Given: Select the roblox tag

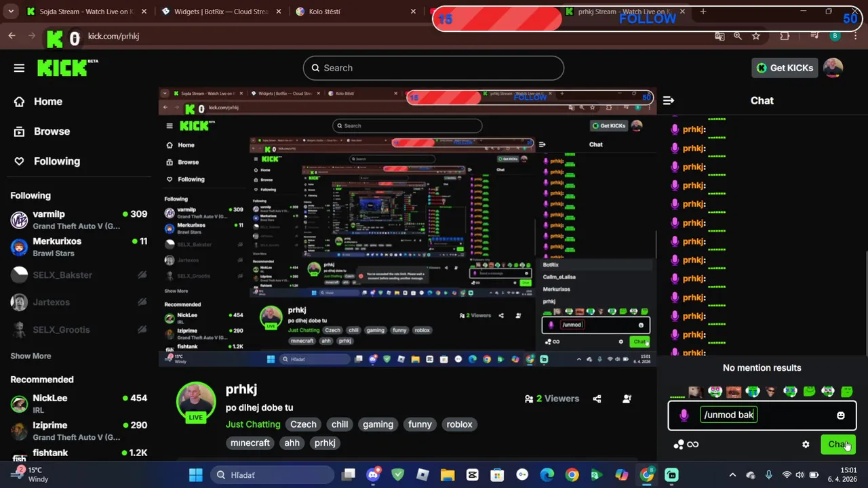Looking at the screenshot, I should 459,424.
